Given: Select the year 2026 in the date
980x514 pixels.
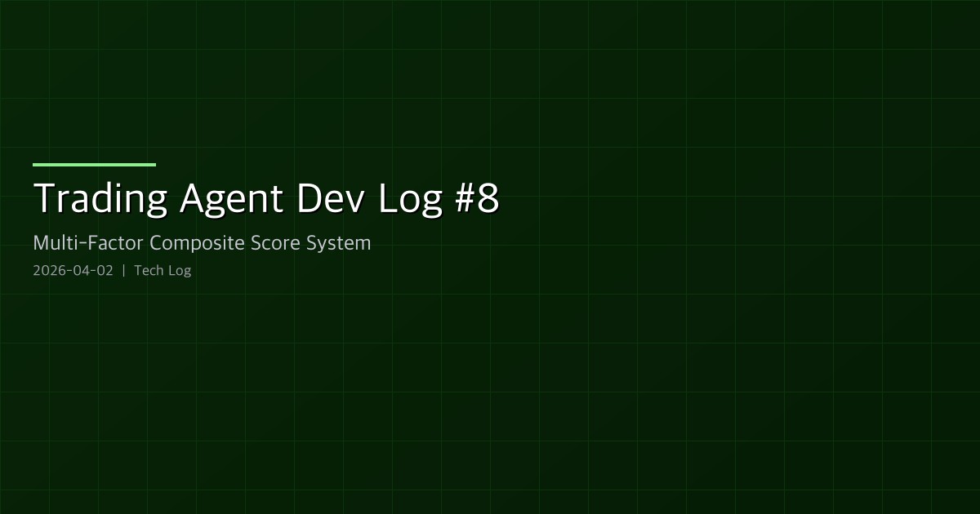Looking at the screenshot, I should (47, 270).
